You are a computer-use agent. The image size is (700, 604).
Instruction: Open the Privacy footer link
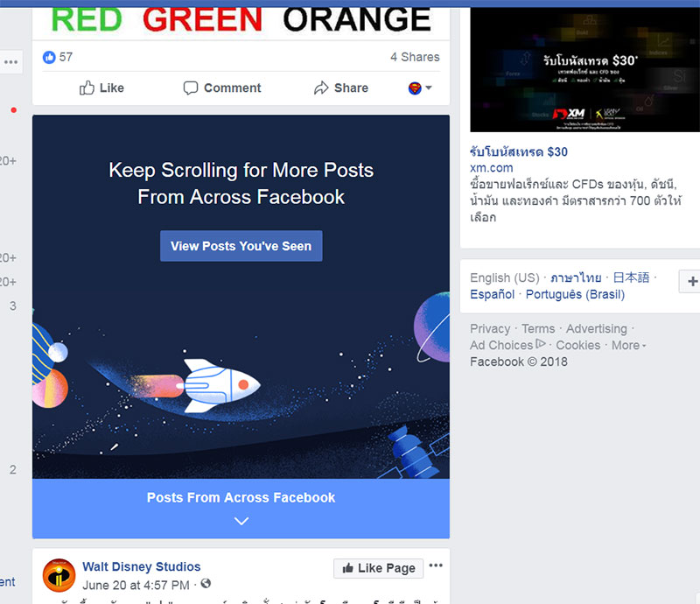pos(490,329)
